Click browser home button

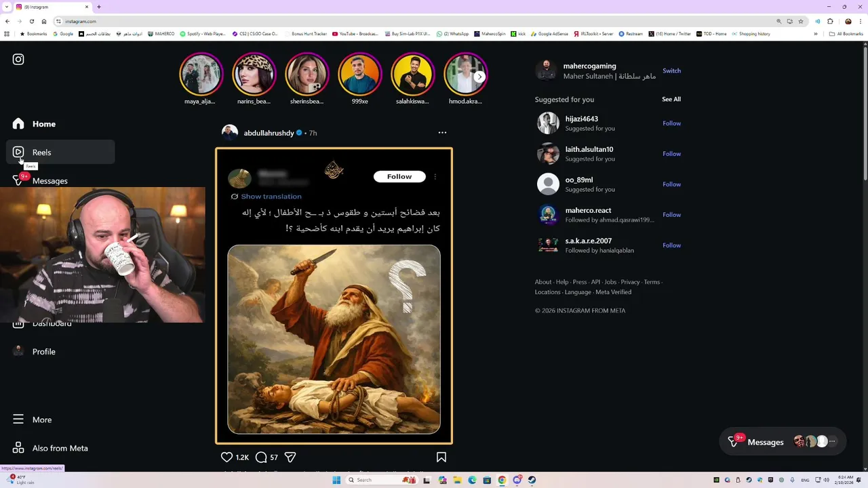pos(44,21)
